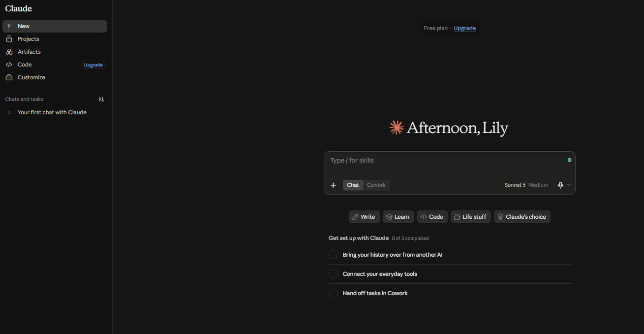Switch to Cowork mode
The width and height of the screenshot is (644, 334).
click(376, 185)
